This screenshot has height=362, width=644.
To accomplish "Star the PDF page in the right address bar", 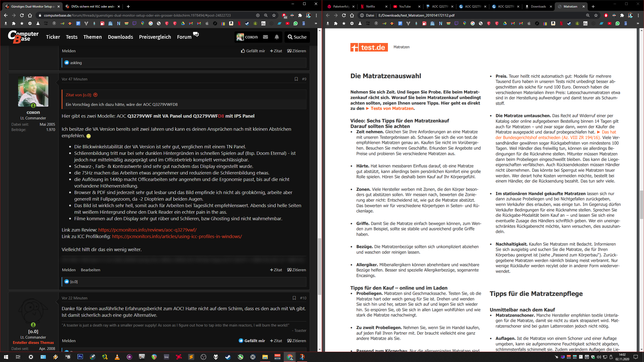I will click(x=596, y=15).
